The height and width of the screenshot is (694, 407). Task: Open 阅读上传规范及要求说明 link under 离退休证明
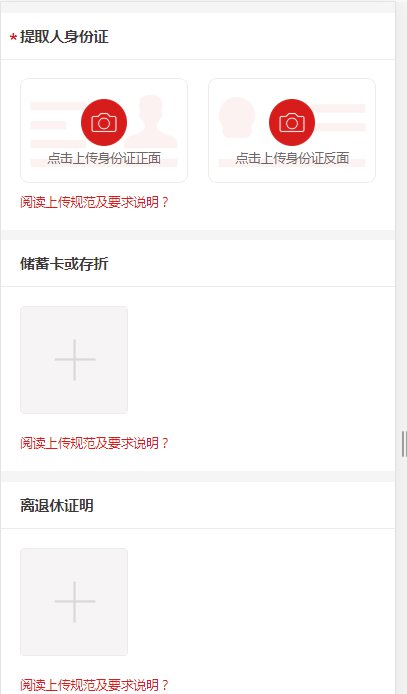click(x=94, y=685)
